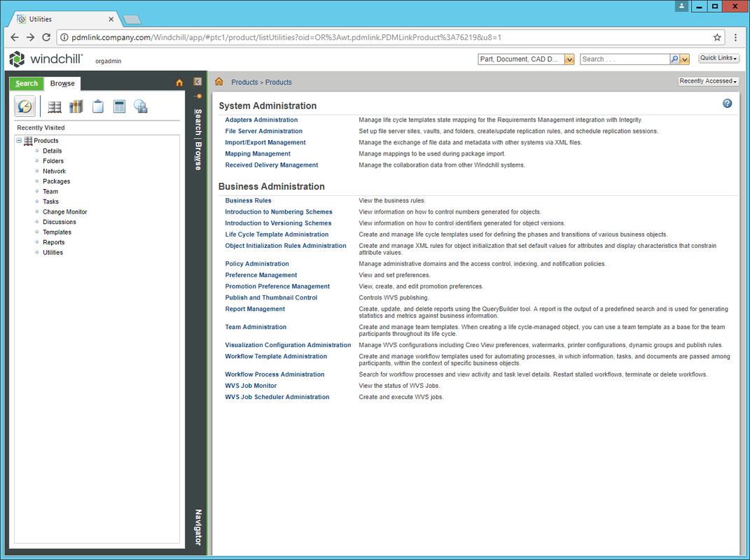Open Workflow Template Administration
The height and width of the screenshot is (560, 750).
tap(276, 356)
